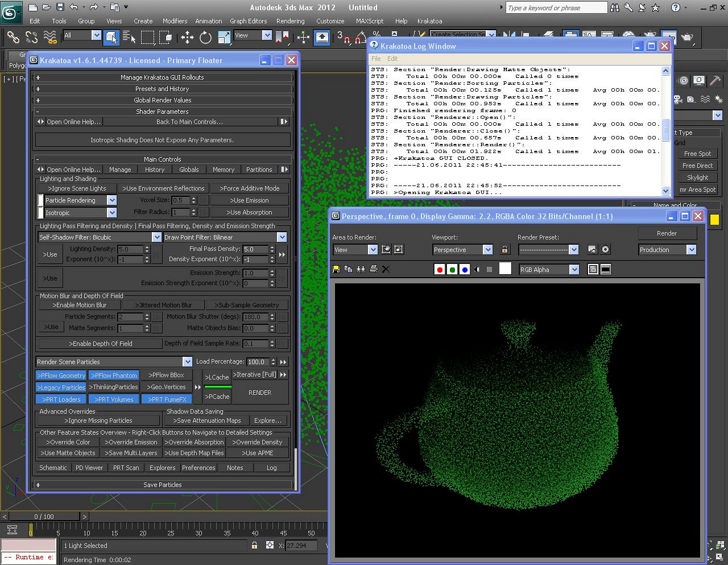Switch to the Partitions tab in Main Controls
728x565 pixels.
(259, 170)
